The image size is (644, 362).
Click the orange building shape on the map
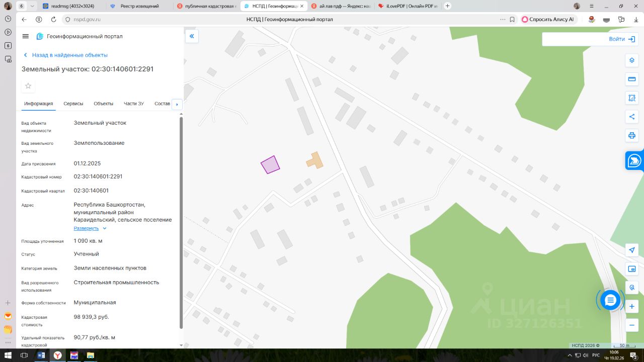pyautogui.click(x=315, y=160)
